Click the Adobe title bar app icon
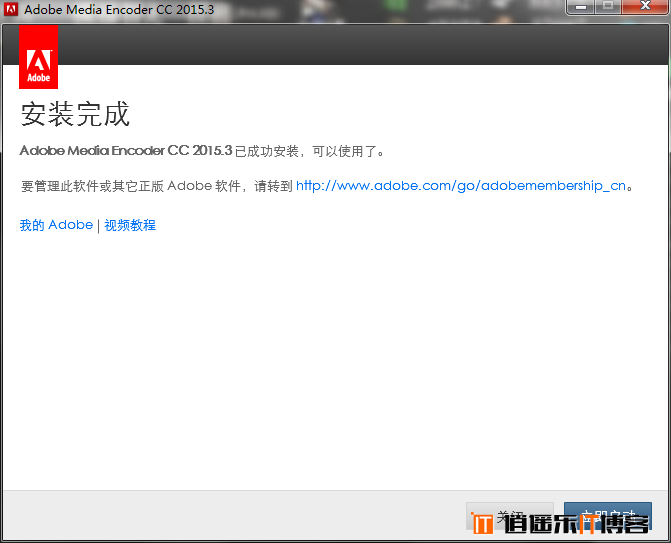This screenshot has width=671, height=543. pyautogui.click(x=11, y=9)
